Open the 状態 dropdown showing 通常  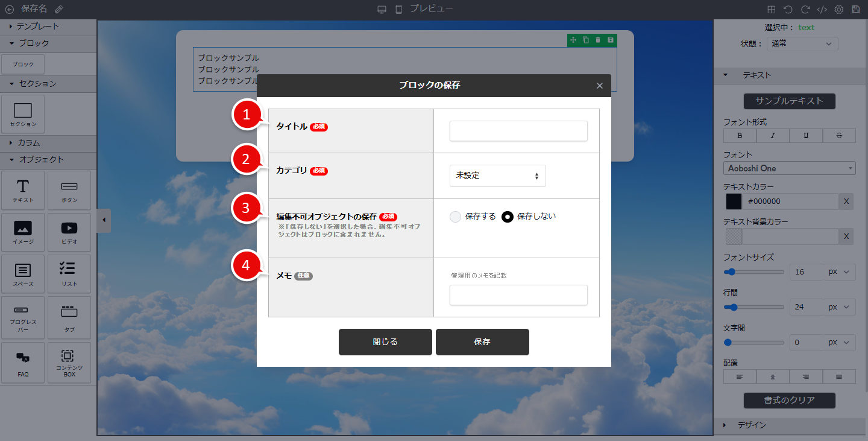[x=802, y=43]
